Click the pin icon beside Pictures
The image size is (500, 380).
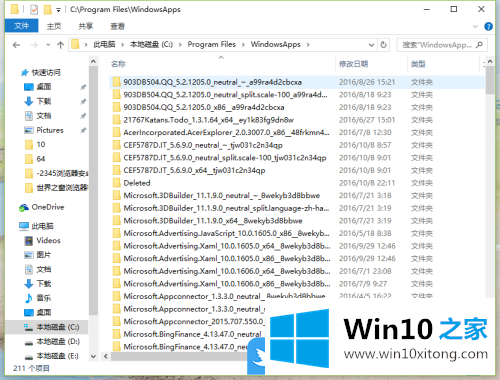83,130
